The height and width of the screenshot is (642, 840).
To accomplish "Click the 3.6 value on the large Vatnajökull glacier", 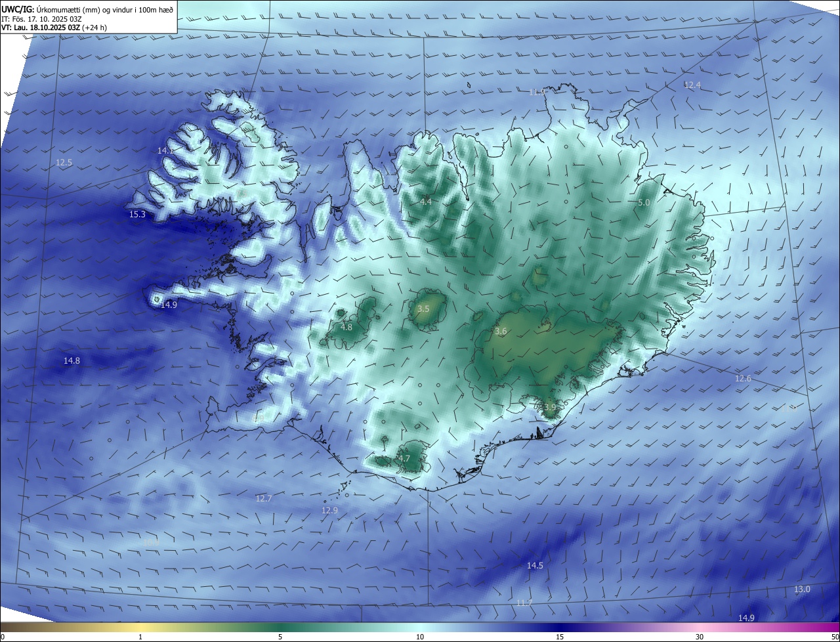I will point(501,332).
